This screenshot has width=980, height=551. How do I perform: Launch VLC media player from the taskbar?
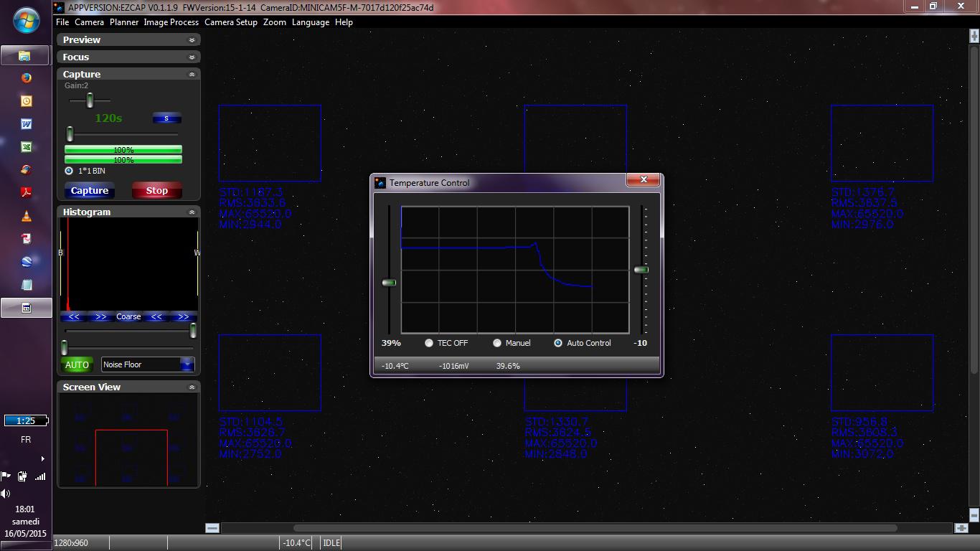click(26, 215)
